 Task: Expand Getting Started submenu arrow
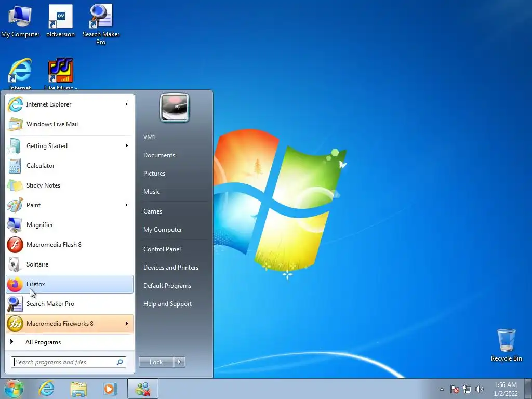(127, 146)
